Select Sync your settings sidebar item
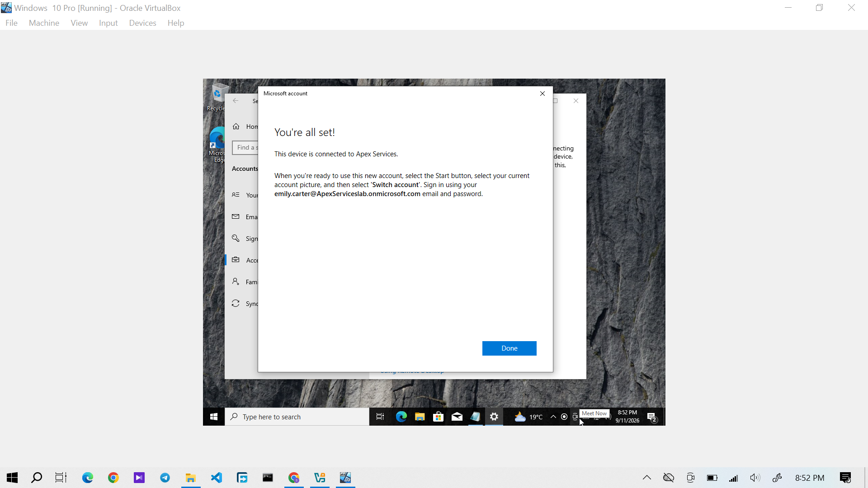 point(245,304)
